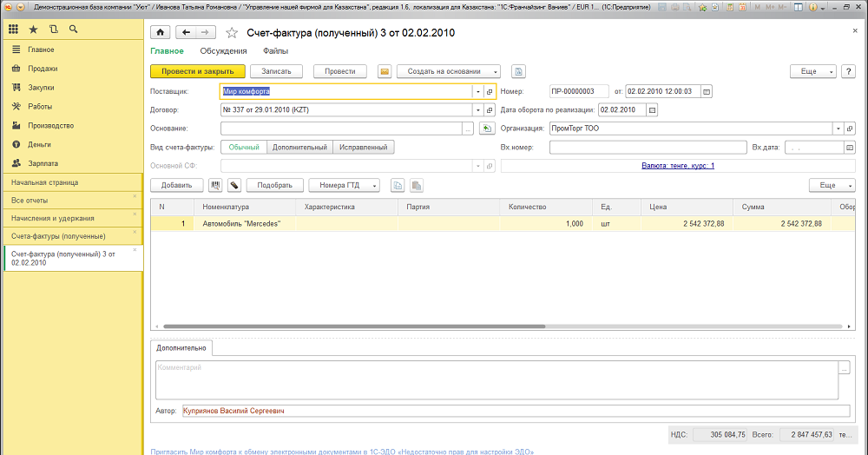The image size is (868, 455).
Task: Open the date picker calendar by Номер date
Action: [x=707, y=91]
